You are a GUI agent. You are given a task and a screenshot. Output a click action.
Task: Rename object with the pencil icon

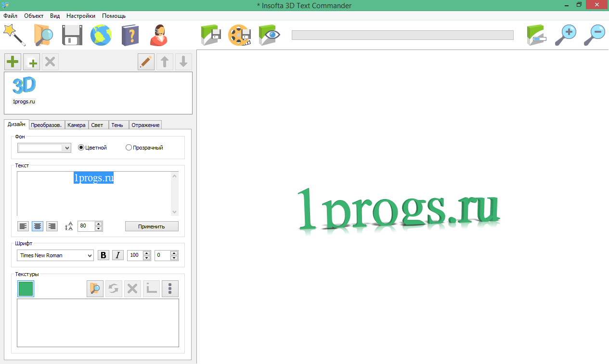pyautogui.click(x=146, y=62)
